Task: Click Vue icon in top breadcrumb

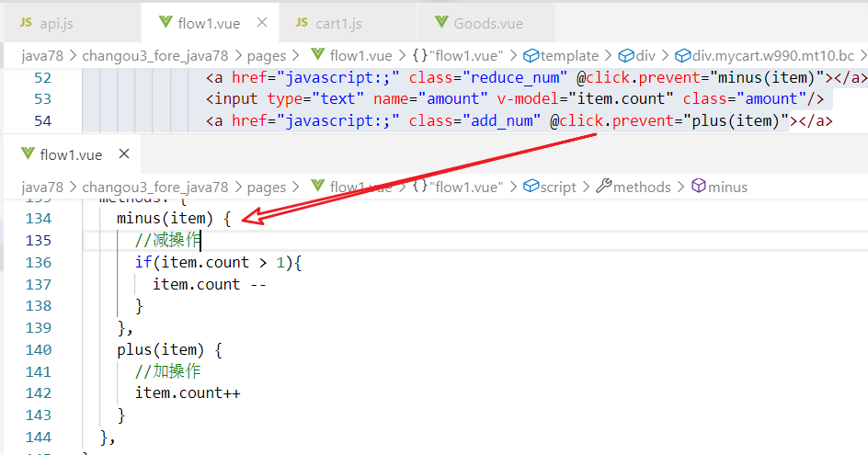Action: (318, 55)
